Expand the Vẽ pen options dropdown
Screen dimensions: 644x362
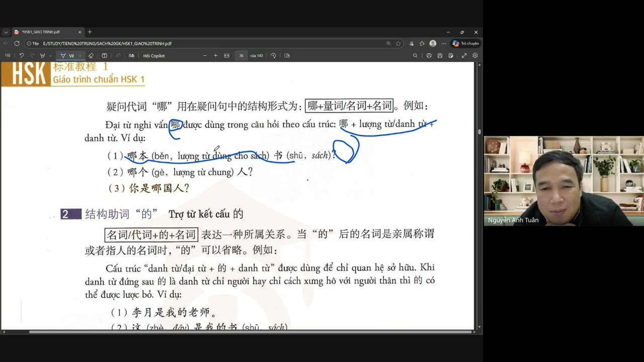click(80, 56)
